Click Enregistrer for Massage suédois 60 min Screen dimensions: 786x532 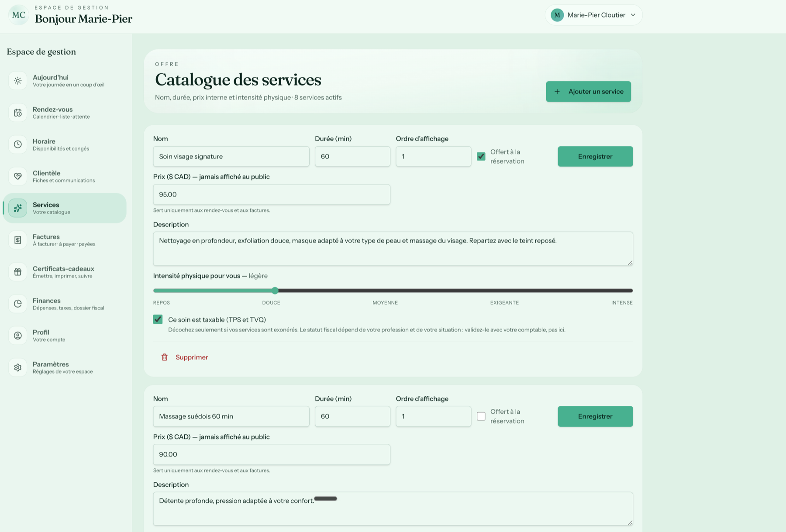595,416
